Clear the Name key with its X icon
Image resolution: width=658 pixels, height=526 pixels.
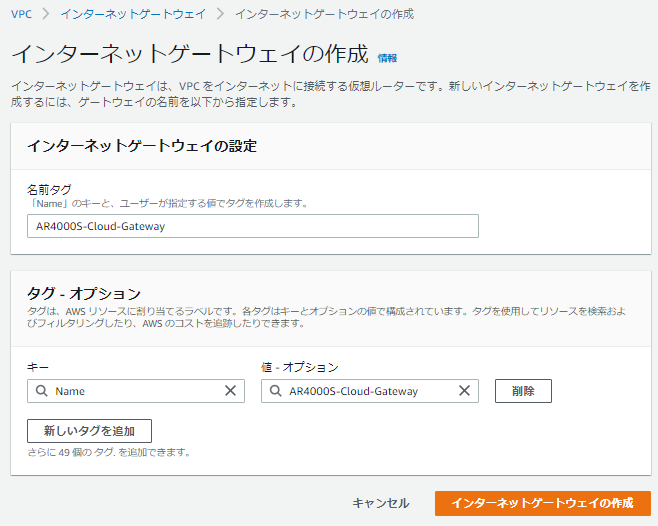[230, 391]
